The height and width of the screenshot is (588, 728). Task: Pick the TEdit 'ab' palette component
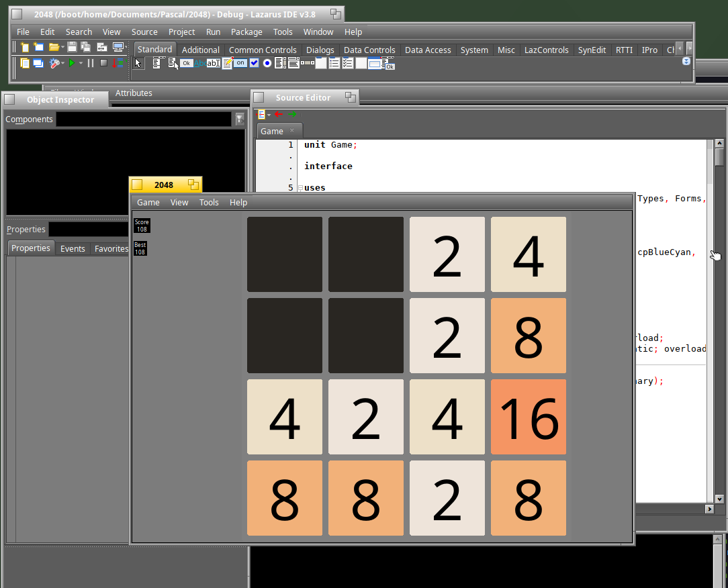pos(214,63)
